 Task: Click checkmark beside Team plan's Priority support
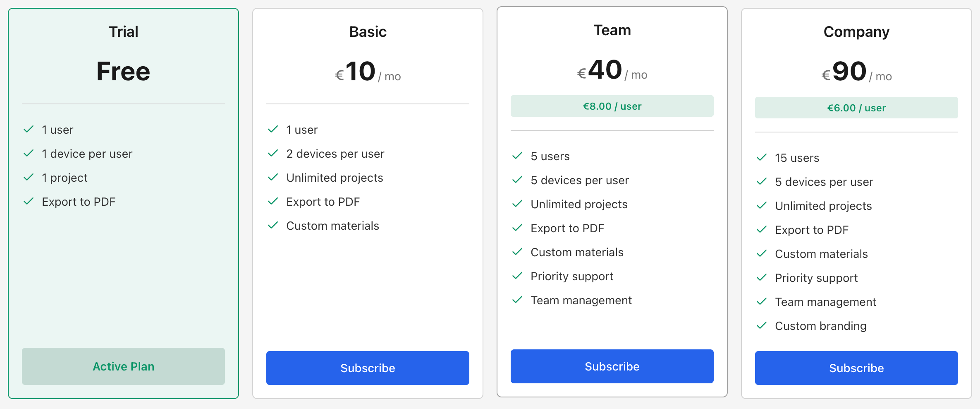[517, 276]
